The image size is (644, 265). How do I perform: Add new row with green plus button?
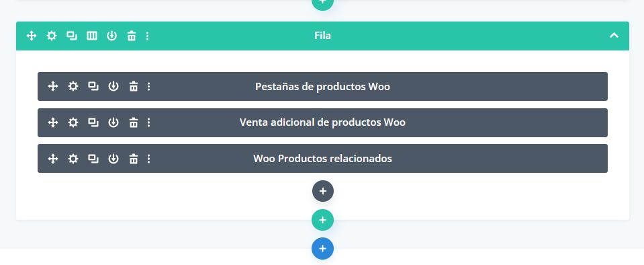(x=323, y=220)
